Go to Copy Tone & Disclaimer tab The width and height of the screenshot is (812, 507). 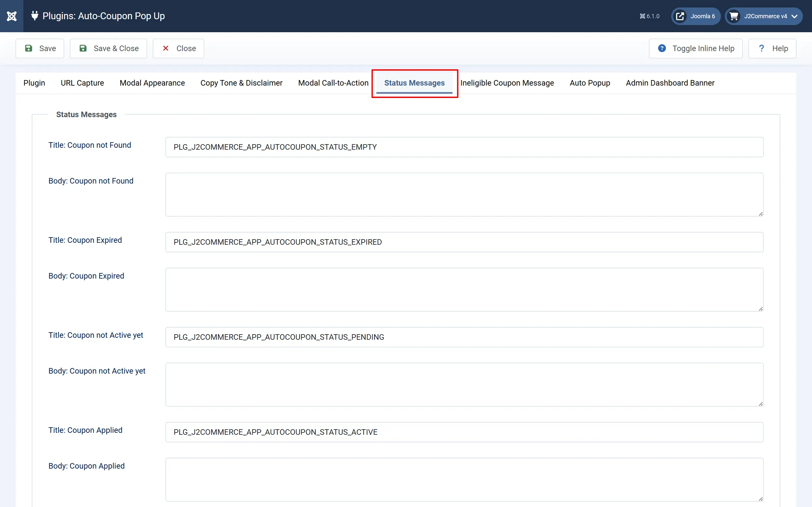point(242,83)
